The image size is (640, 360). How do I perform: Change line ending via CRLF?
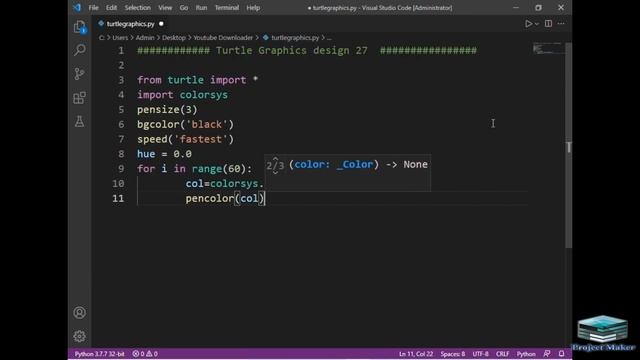click(502, 354)
